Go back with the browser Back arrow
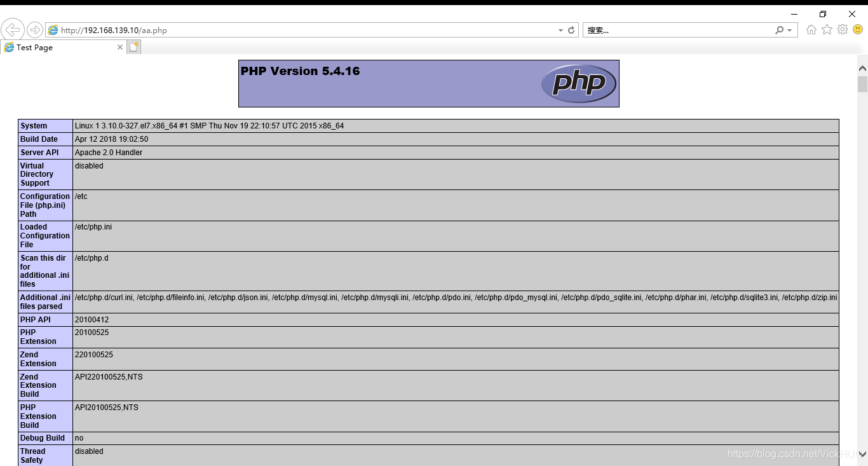868x466 pixels. (x=13, y=30)
